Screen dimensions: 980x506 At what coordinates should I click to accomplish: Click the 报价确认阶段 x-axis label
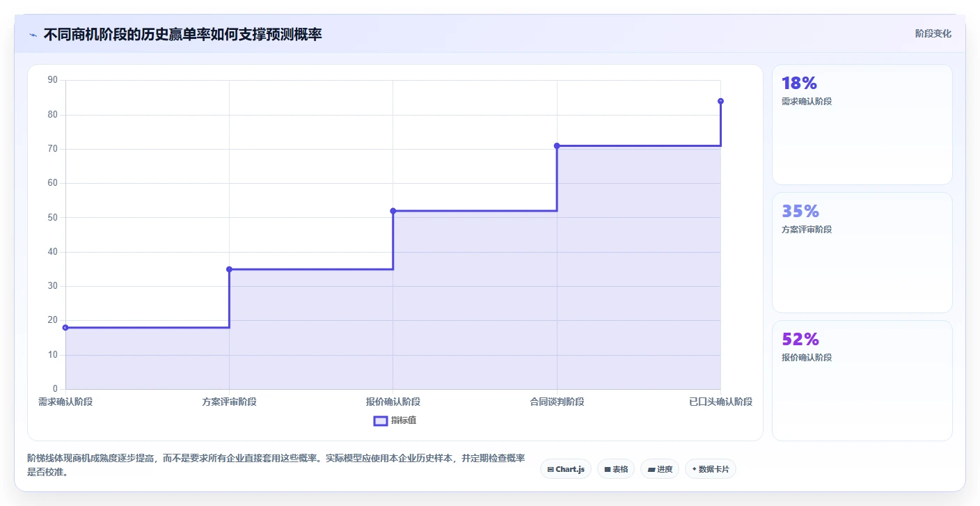[x=393, y=402]
